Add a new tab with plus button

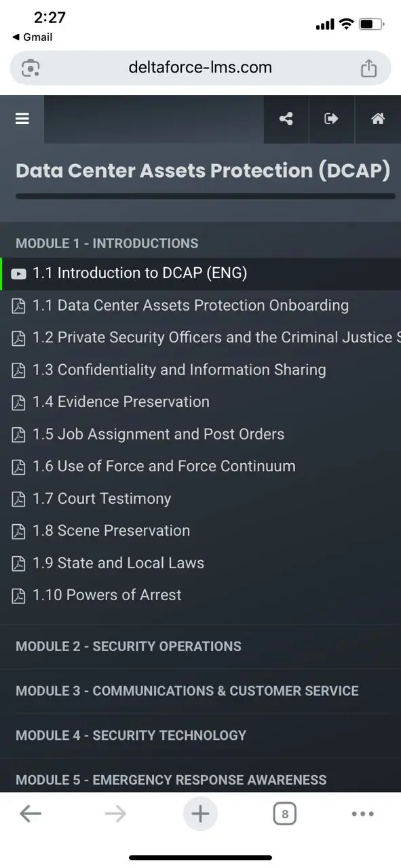(x=200, y=814)
